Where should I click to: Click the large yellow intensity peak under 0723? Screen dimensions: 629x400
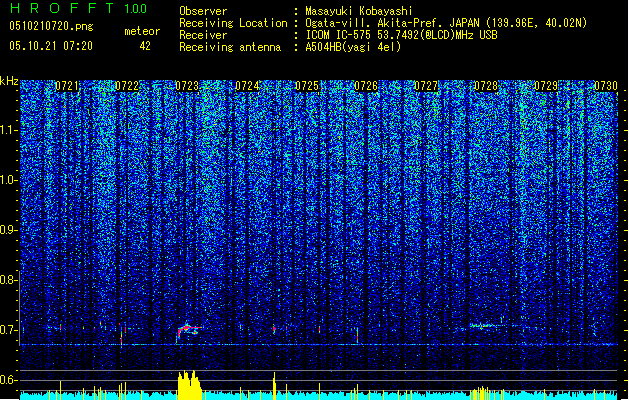click(189, 384)
